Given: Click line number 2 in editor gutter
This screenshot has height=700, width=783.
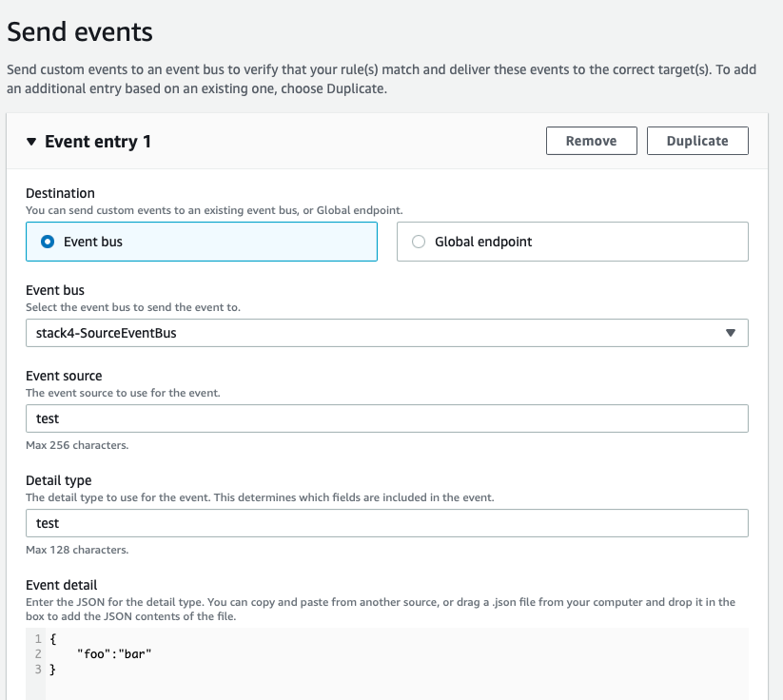Looking at the screenshot, I should point(37,654).
